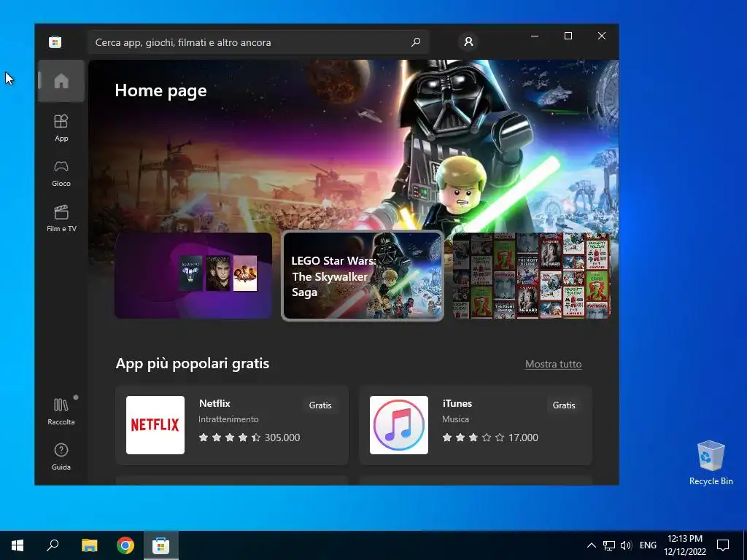747x560 pixels.
Task: Open File Explorer from the taskbar
Action: 89,545
